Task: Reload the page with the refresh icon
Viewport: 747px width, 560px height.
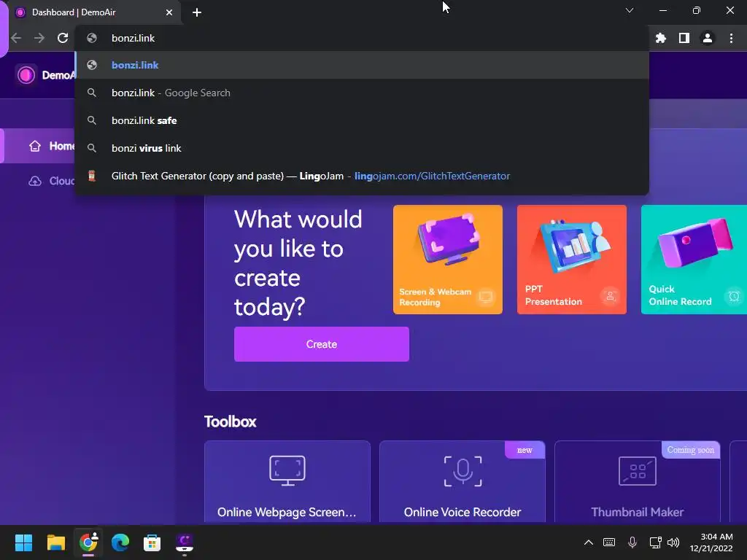Action: click(x=63, y=38)
